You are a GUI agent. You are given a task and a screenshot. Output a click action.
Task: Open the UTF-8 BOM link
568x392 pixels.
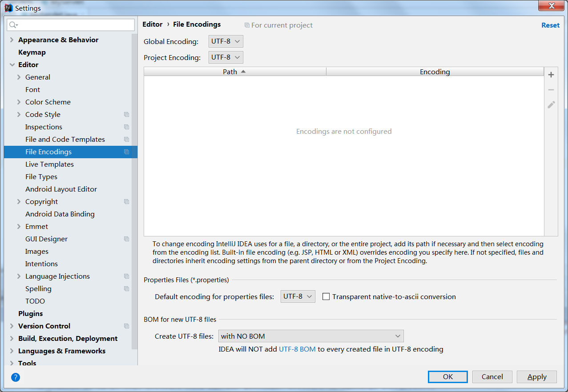click(x=297, y=349)
